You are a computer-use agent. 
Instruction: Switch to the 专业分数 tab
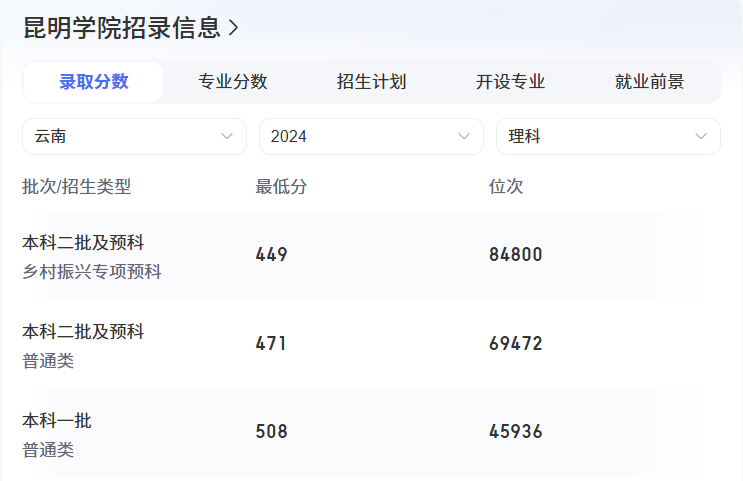click(233, 82)
